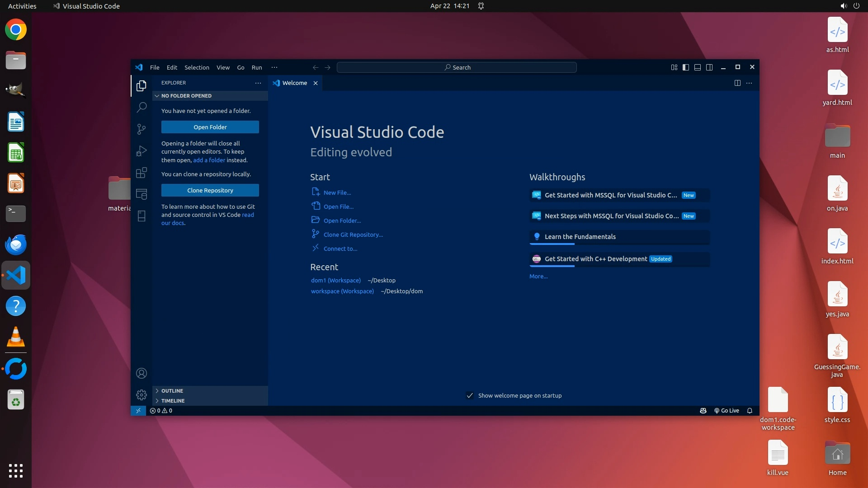Open the Source Control view icon
This screenshot has height=488, width=868.
[x=142, y=129]
